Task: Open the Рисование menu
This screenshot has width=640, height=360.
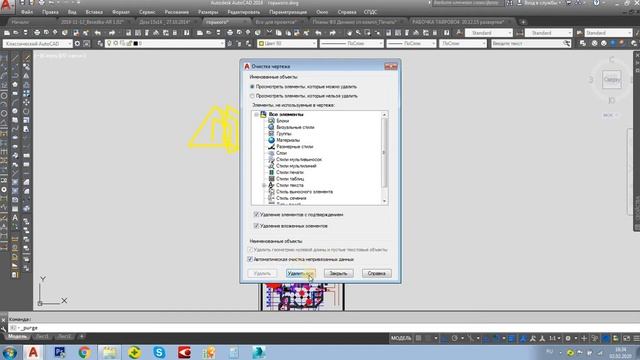Action: coord(177,12)
